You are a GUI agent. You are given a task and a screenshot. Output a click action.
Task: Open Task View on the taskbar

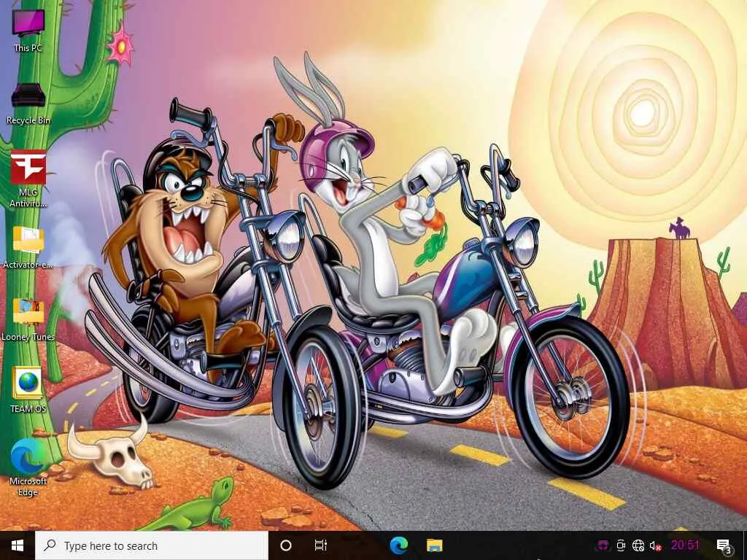[x=321, y=545]
